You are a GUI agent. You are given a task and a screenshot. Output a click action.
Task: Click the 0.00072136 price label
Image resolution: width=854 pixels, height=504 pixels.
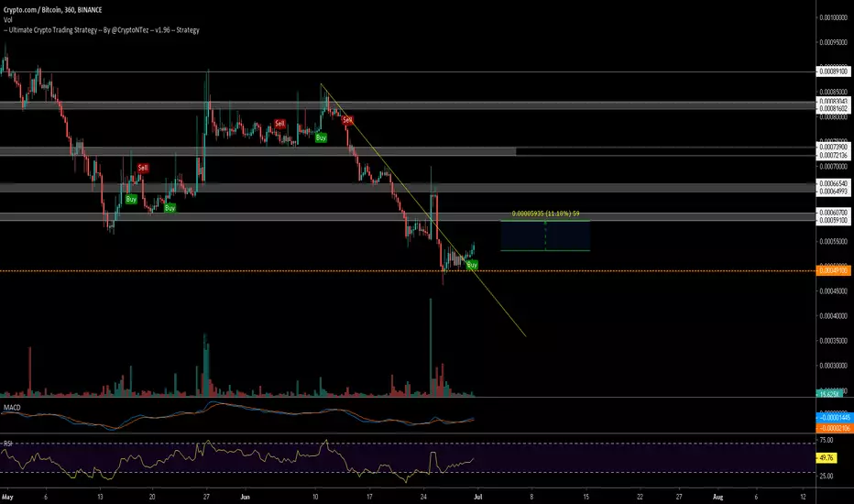pyautogui.click(x=834, y=155)
